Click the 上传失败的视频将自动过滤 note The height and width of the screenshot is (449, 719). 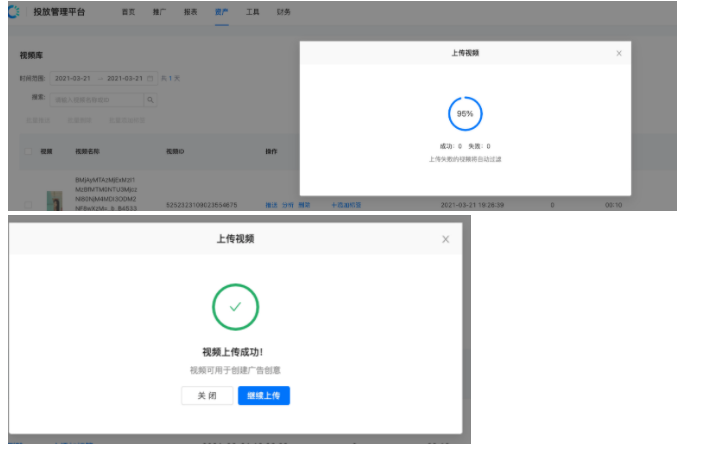465,159
